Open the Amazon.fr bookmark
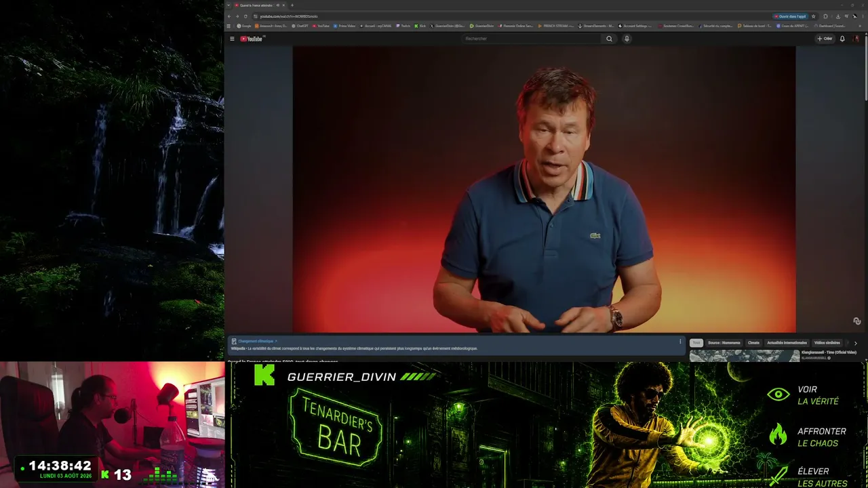The width and height of the screenshot is (868, 488). [x=271, y=26]
